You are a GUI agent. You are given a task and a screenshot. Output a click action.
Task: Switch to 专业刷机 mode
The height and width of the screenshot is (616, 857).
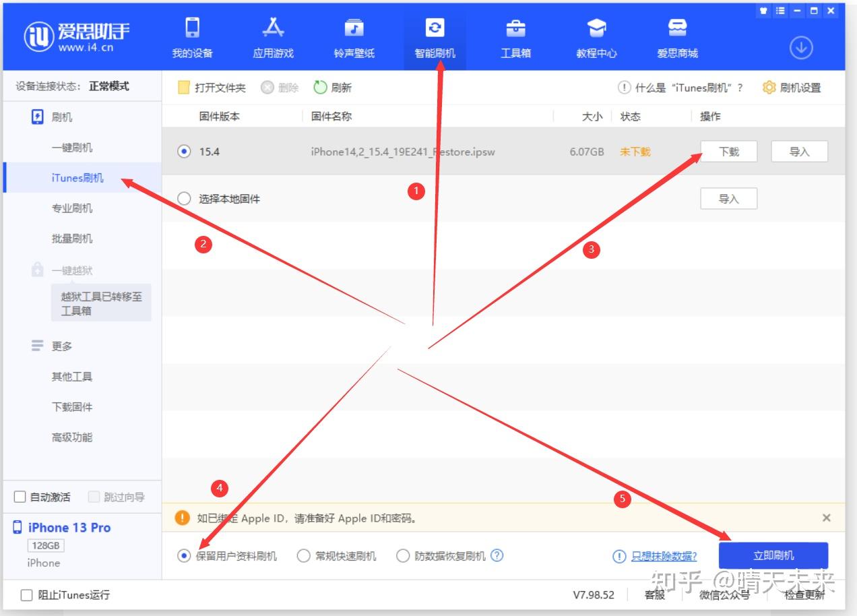coord(74,208)
